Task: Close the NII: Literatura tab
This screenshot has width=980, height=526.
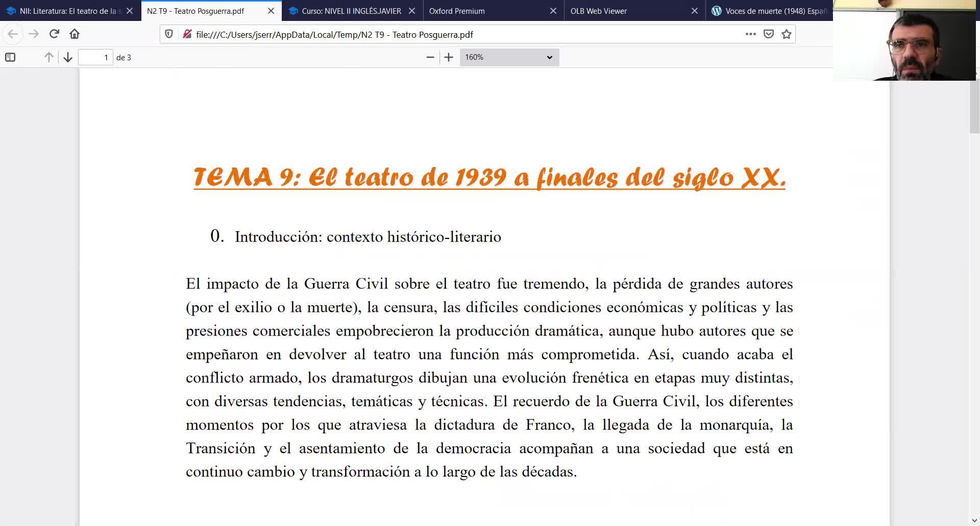Action: (x=130, y=11)
